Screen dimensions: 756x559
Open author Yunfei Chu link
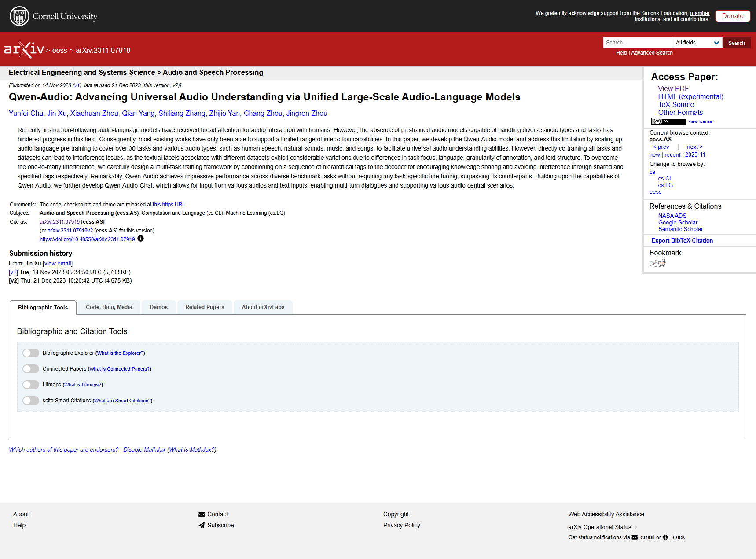coord(26,114)
